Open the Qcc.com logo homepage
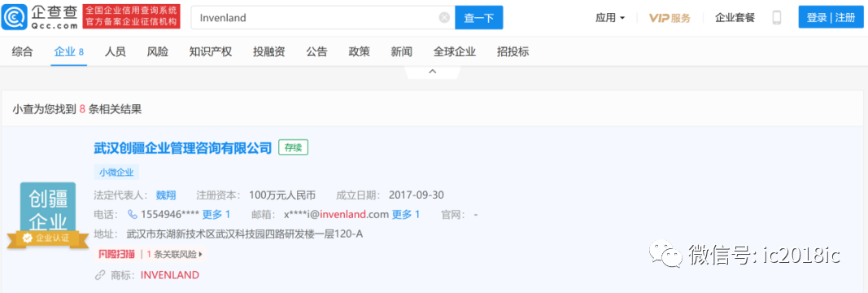 click(x=39, y=16)
